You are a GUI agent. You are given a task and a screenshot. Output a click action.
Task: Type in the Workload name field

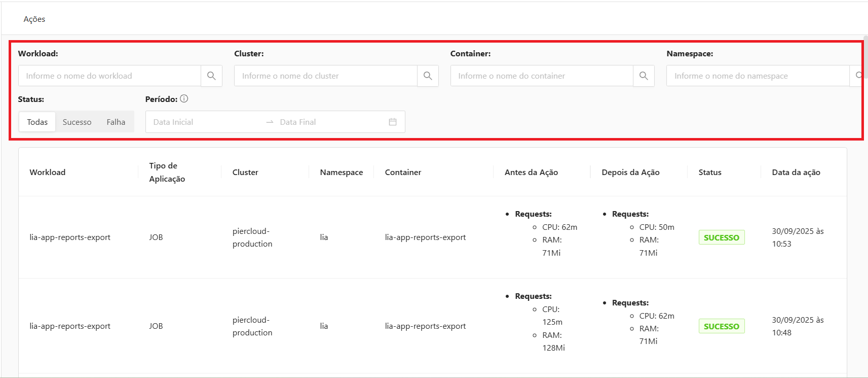click(109, 76)
